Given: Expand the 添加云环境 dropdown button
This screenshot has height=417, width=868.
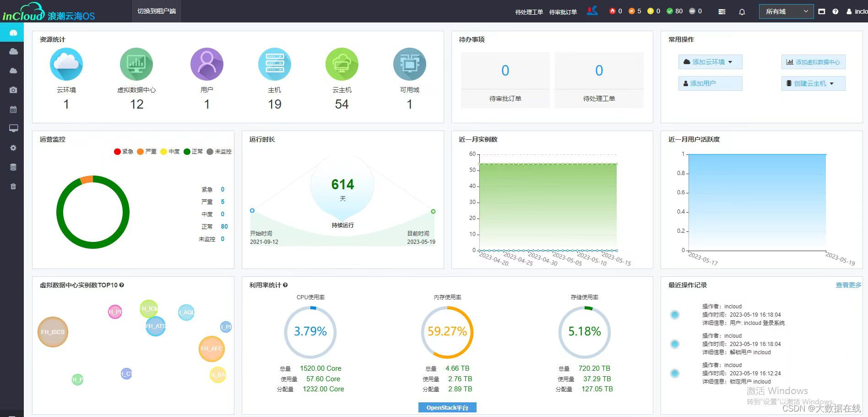Looking at the screenshot, I should (x=710, y=62).
